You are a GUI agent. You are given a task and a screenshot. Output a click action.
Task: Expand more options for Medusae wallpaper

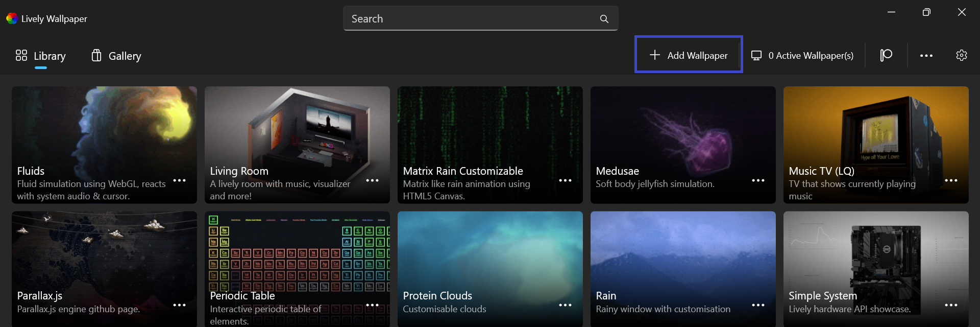(x=758, y=180)
